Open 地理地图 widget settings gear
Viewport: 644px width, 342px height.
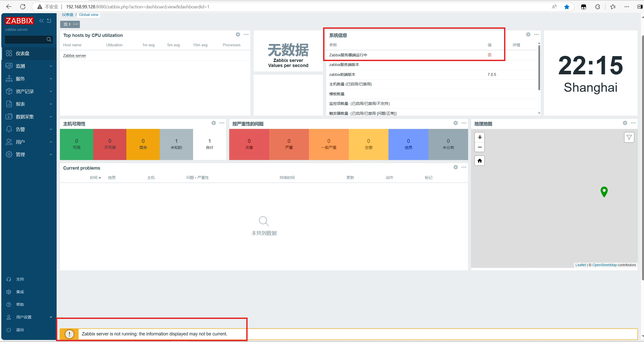point(625,123)
